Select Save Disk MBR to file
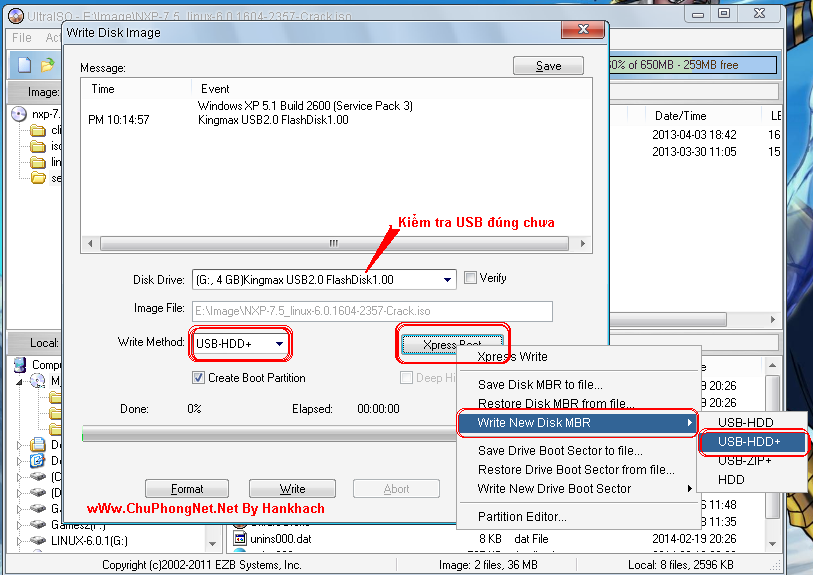Image resolution: width=813 pixels, height=575 pixels. (x=578, y=385)
